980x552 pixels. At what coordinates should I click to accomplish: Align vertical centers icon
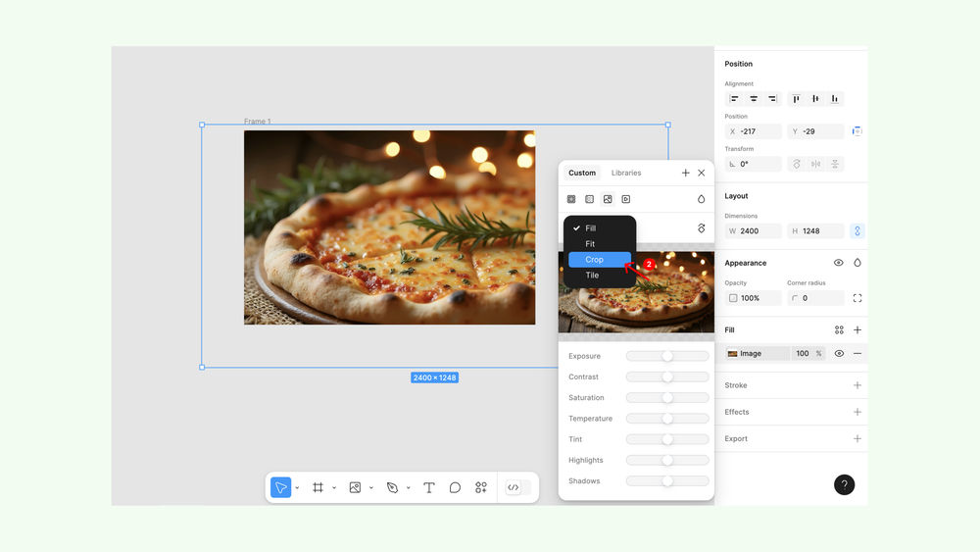[x=815, y=99]
